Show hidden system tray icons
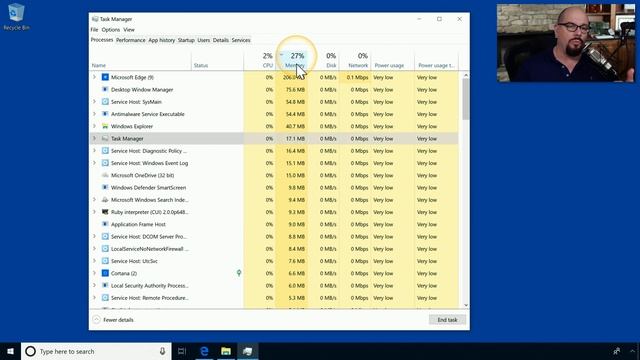 click(633, 351)
